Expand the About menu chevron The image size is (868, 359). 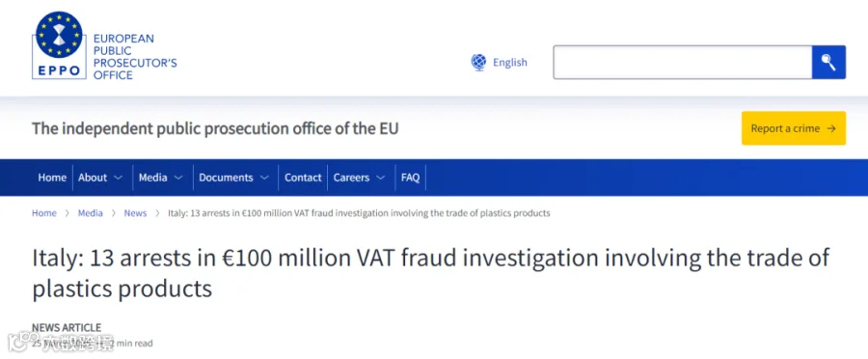118,178
